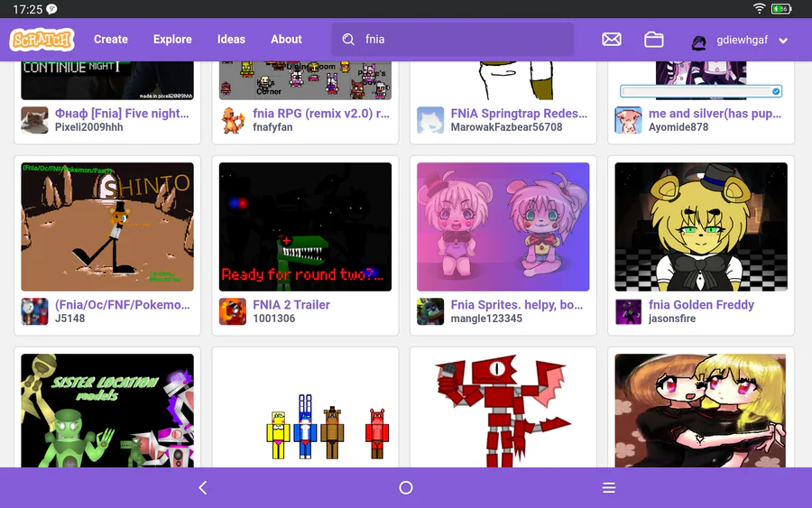Check the battery status icon
812x508 pixels.
pyautogui.click(x=781, y=9)
